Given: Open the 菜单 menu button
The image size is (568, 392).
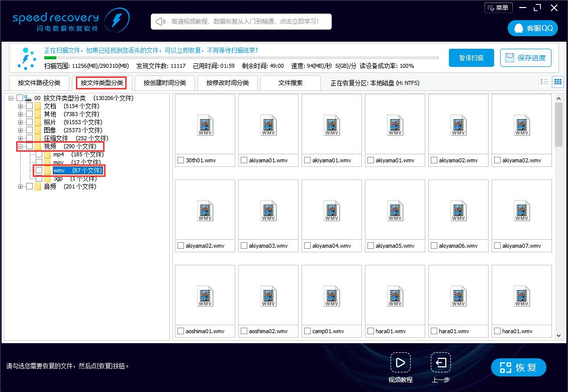Looking at the screenshot, I should [499, 8].
